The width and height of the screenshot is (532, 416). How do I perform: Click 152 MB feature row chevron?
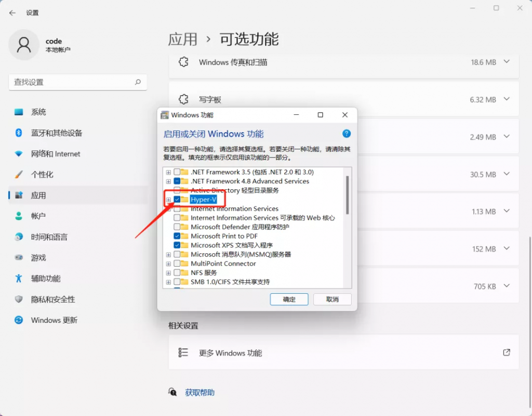507,248
